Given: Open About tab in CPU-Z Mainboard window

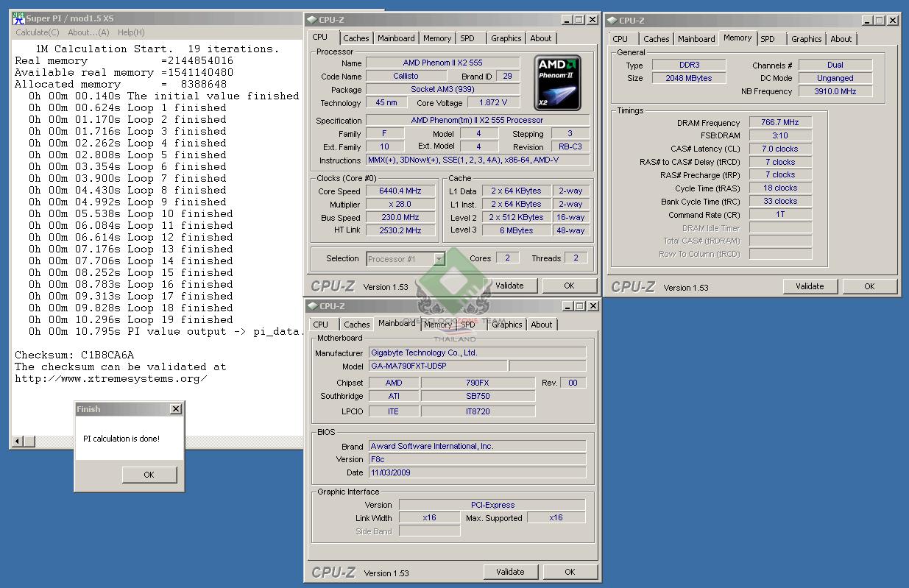Looking at the screenshot, I should [542, 325].
